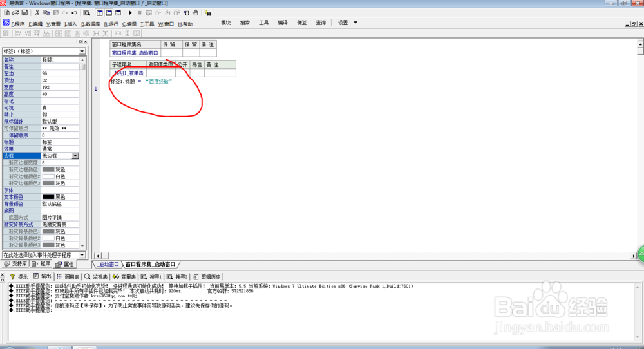Click the easy language logo icon
Screen dimensions: 644x349
pyautogui.click(x=6, y=23)
